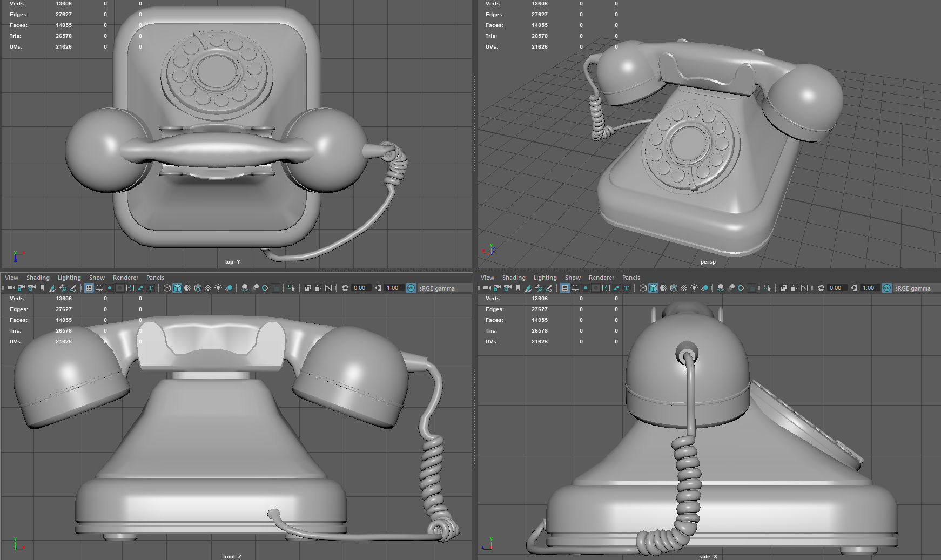Viewport: 941px width, 560px height.
Task: Toggle Resolution Gate in front view toolbar
Action: tap(110, 288)
